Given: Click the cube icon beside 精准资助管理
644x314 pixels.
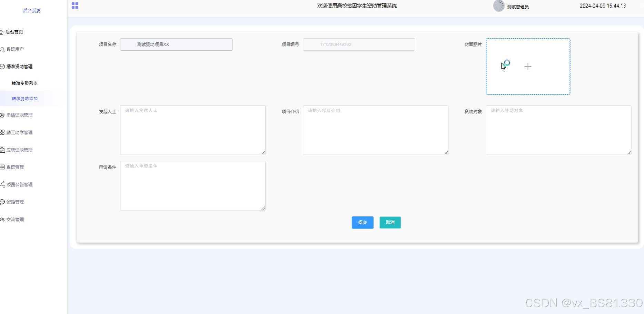Looking at the screenshot, I should pos(2,67).
